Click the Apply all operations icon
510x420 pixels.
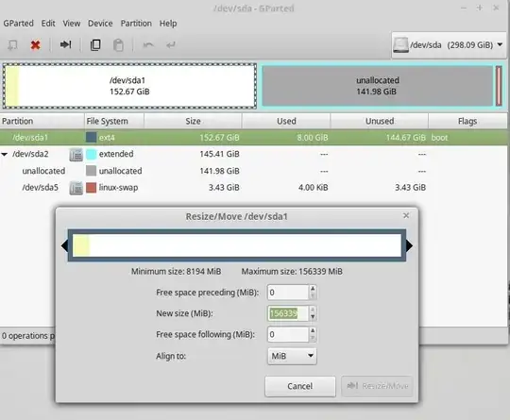(x=171, y=45)
